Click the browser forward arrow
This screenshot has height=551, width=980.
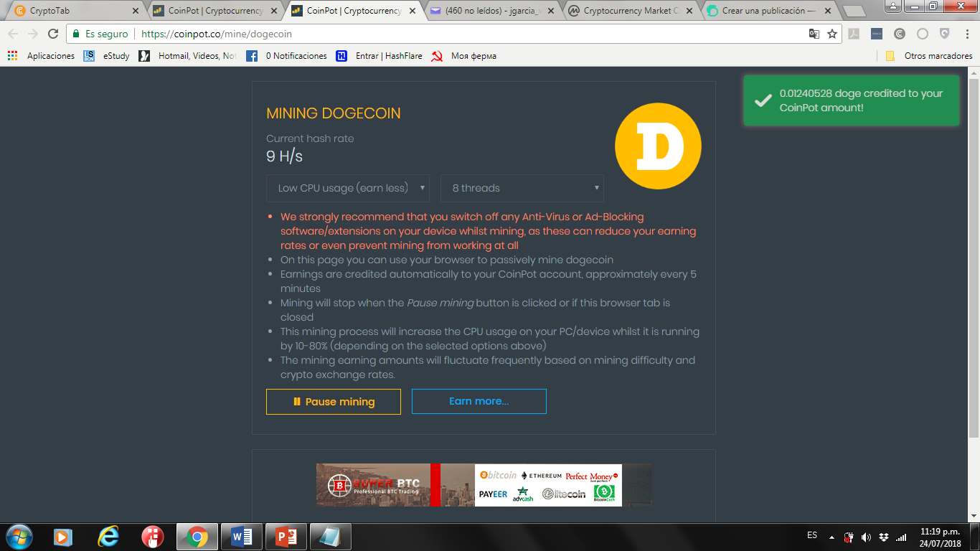(33, 34)
